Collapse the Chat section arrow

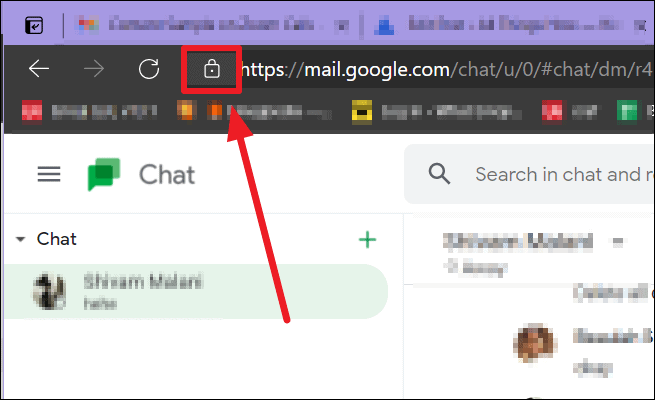coord(20,240)
